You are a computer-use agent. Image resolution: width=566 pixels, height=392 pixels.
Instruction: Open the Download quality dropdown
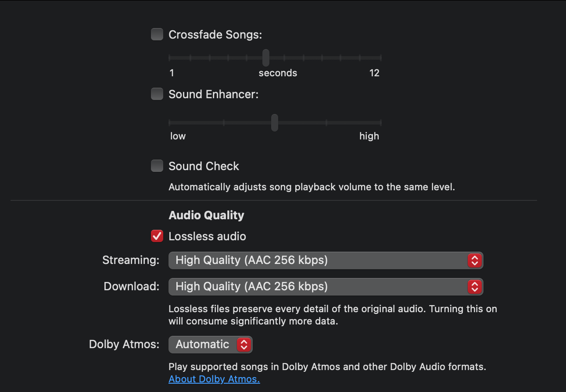pos(325,287)
